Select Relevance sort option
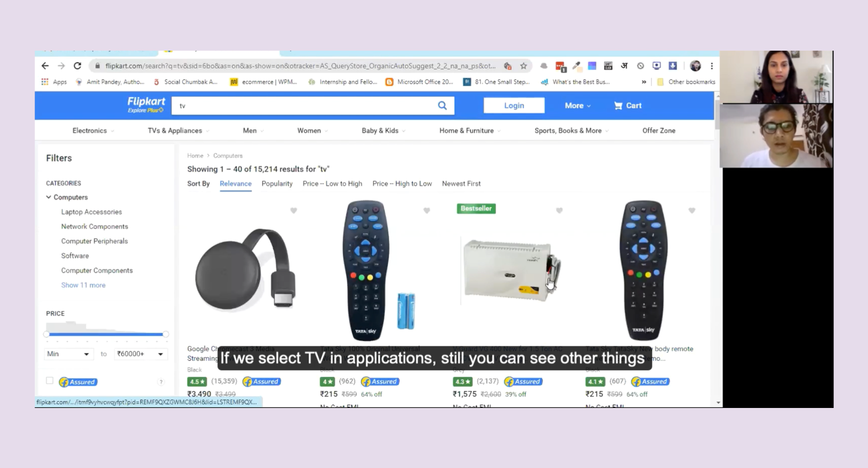This screenshot has height=468, width=868. [235, 184]
